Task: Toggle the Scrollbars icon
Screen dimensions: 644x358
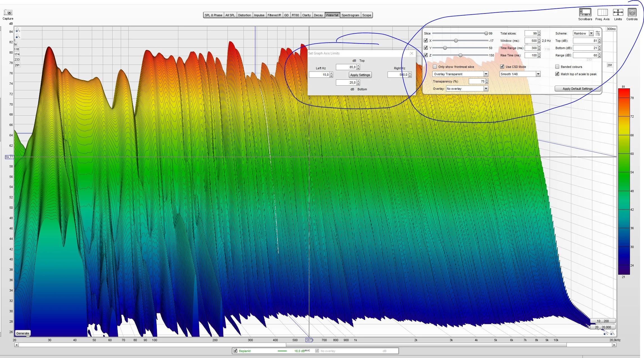Action: pyautogui.click(x=585, y=13)
